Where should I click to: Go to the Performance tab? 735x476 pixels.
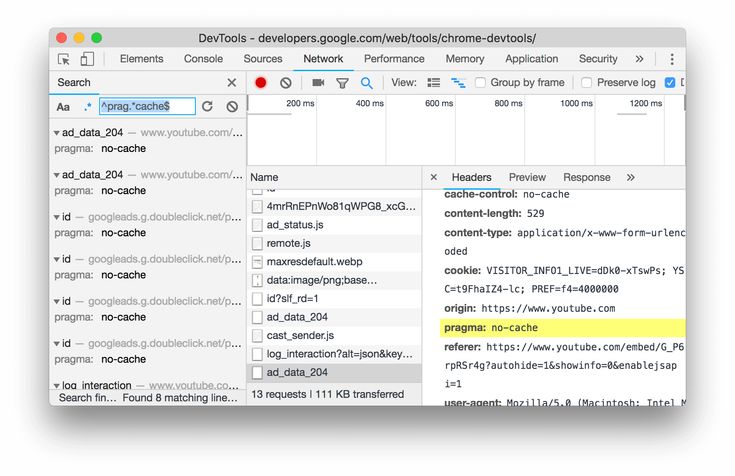pos(394,59)
